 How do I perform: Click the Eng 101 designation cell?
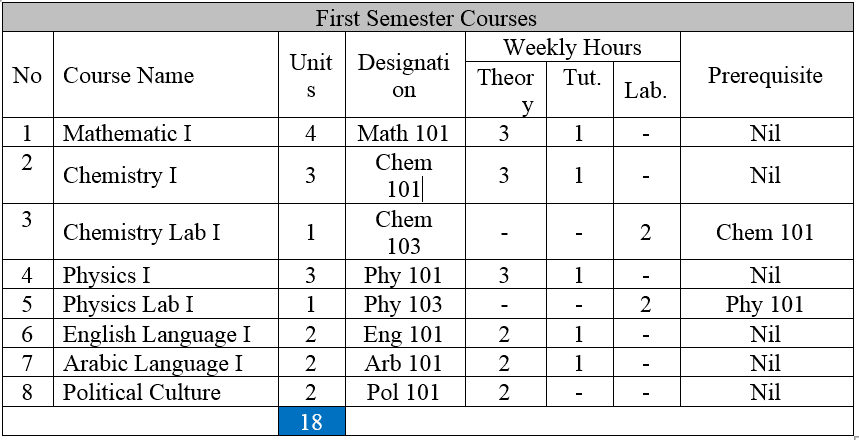point(403,334)
